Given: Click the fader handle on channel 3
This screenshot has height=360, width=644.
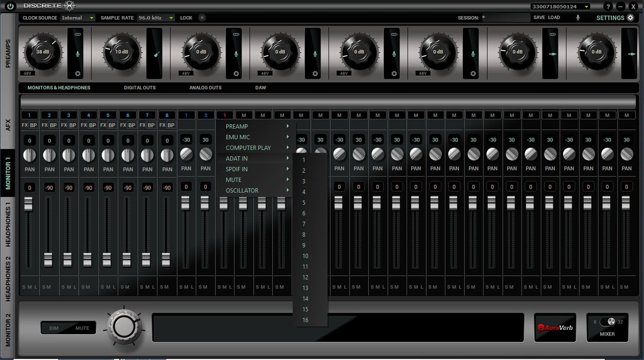Looking at the screenshot, I should pos(68,260).
